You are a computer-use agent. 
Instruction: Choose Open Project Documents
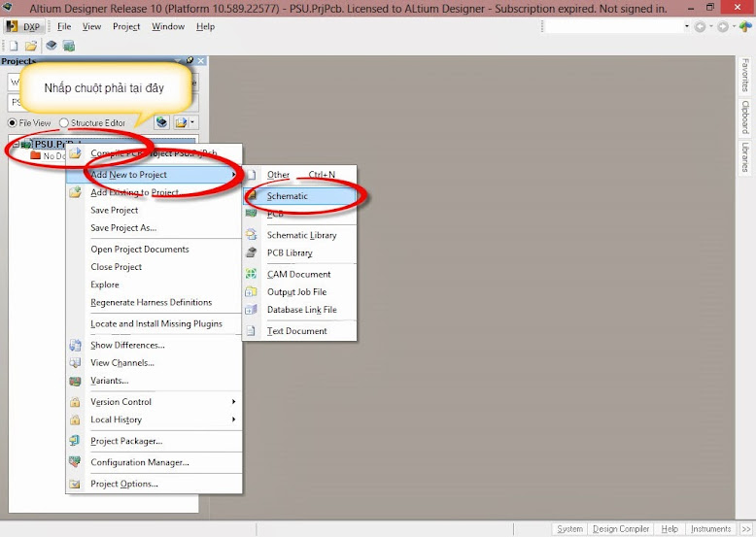click(154, 249)
